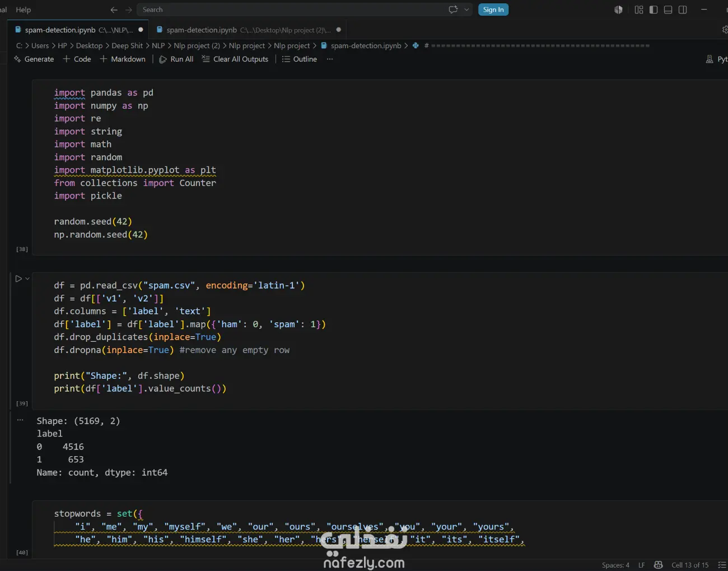Run the read_csv cell with play icon
Viewport: 728px width, 571px height.
click(x=18, y=278)
